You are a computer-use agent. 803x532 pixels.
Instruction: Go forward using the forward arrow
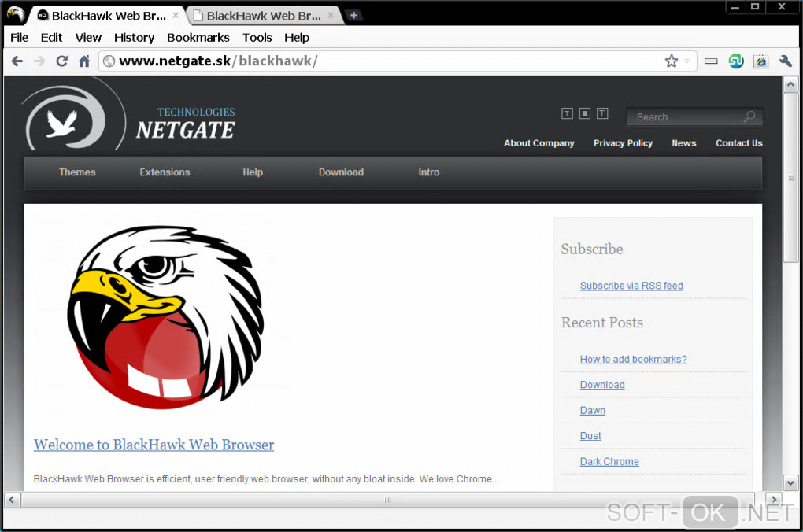point(39,61)
